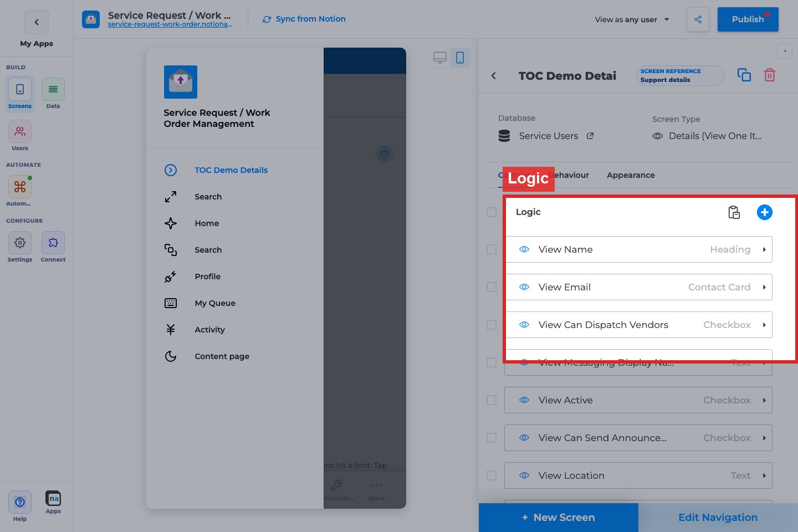
Task: Toggle visibility of View Name
Action: pyautogui.click(x=524, y=249)
